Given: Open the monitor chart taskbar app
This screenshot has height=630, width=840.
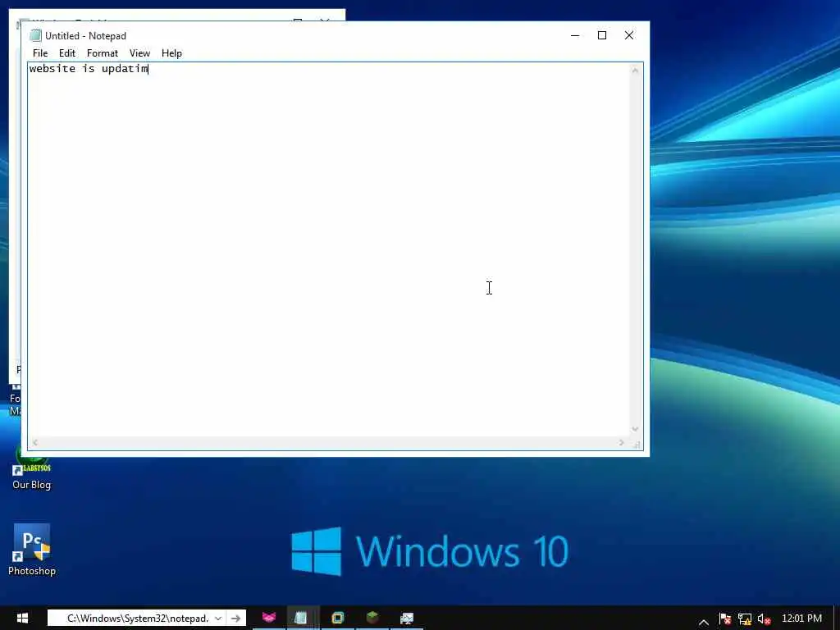Looking at the screenshot, I should click(x=407, y=619).
